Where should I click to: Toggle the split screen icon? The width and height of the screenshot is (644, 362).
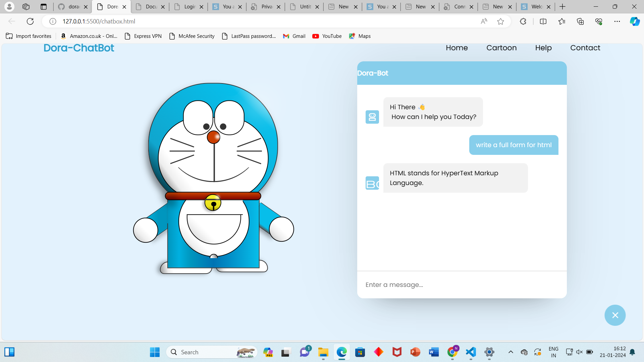(543, 21)
